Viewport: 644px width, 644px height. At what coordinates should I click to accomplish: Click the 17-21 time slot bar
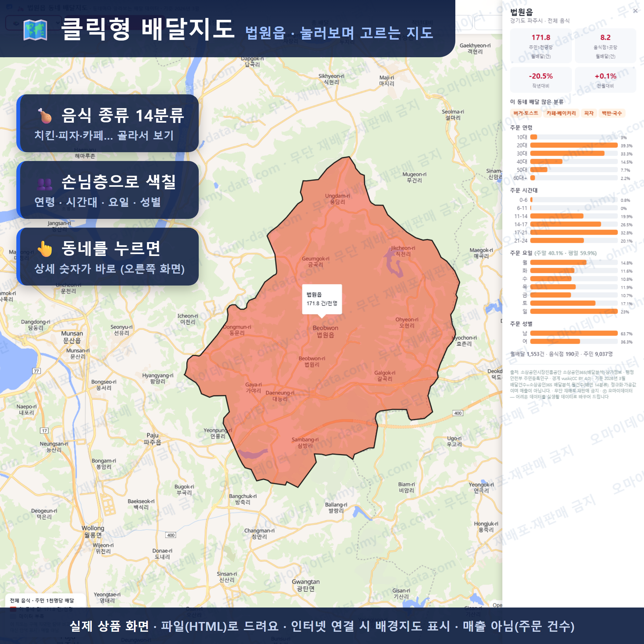pyautogui.click(x=574, y=232)
